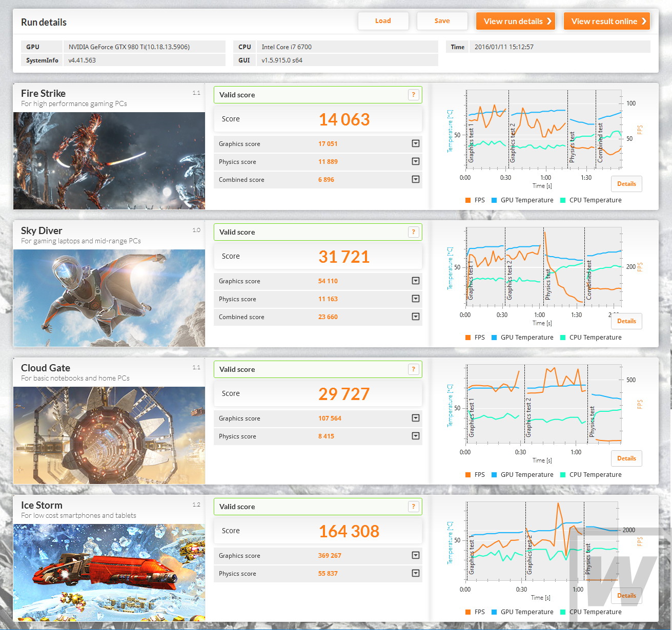Click the SystemInfo value v4.41.563
672x630 pixels.
tap(82, 60)
